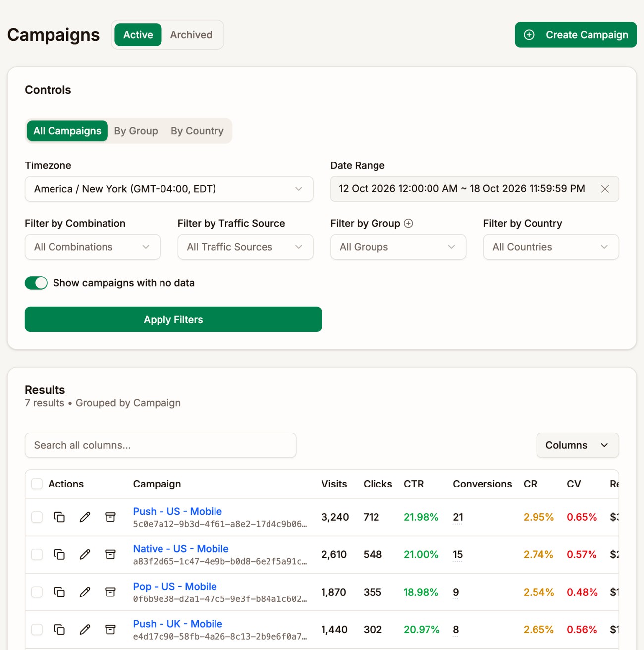The height and width of the screenshot is (650, 644).
Task: Clear the date range with the X icon
Action: tap(605, 189)
